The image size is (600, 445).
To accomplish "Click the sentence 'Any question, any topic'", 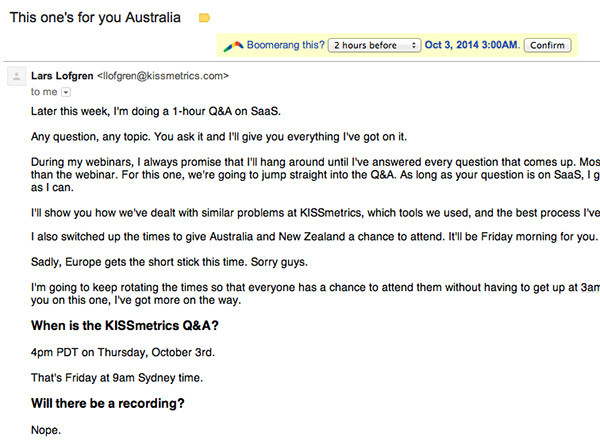I will [x=90, y=137].
